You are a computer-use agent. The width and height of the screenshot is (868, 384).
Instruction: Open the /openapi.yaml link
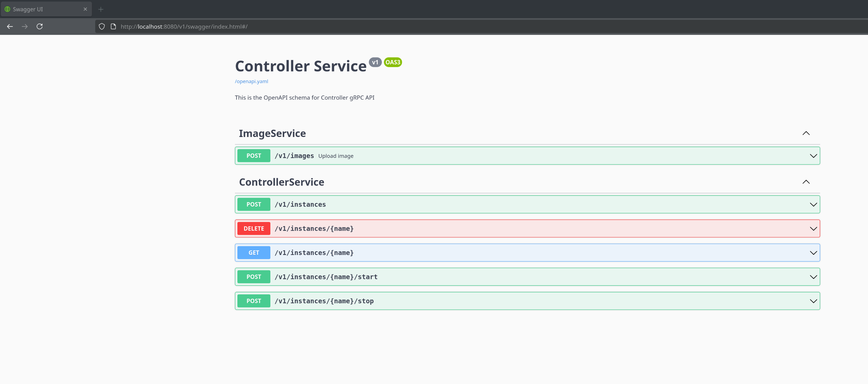pyautogui.click(x=251, y=81)
